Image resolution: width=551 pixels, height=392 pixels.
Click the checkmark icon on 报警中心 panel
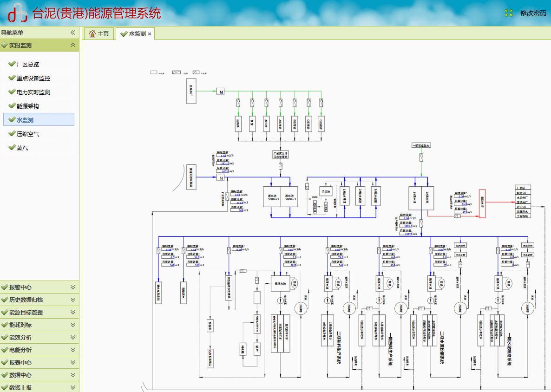[x=5, y=287]
